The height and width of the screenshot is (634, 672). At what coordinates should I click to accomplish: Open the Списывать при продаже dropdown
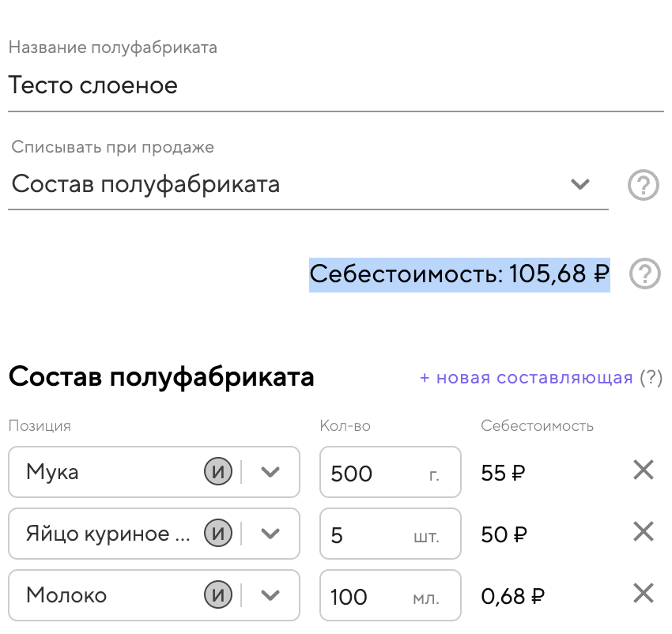click(x=308, y=186)
